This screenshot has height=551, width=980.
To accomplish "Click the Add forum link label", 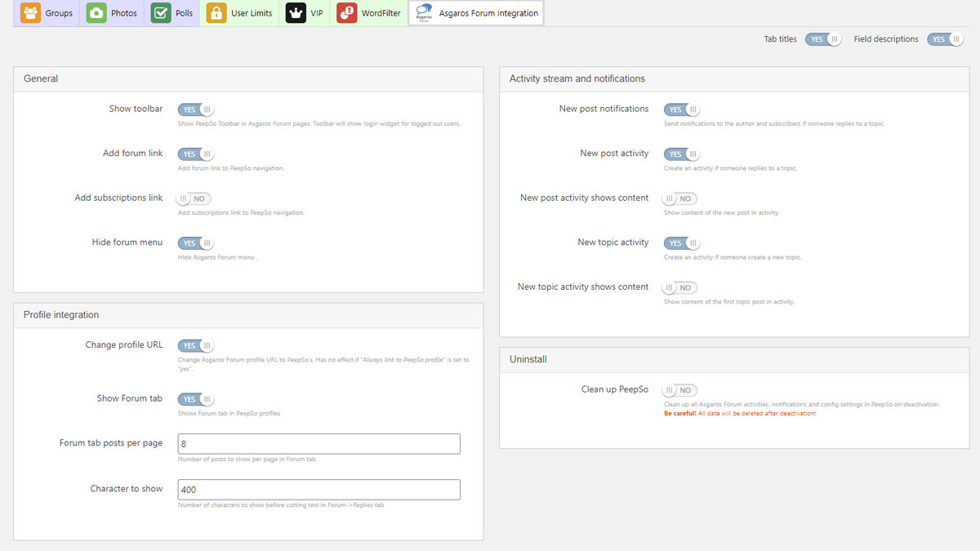I will 132,153.
